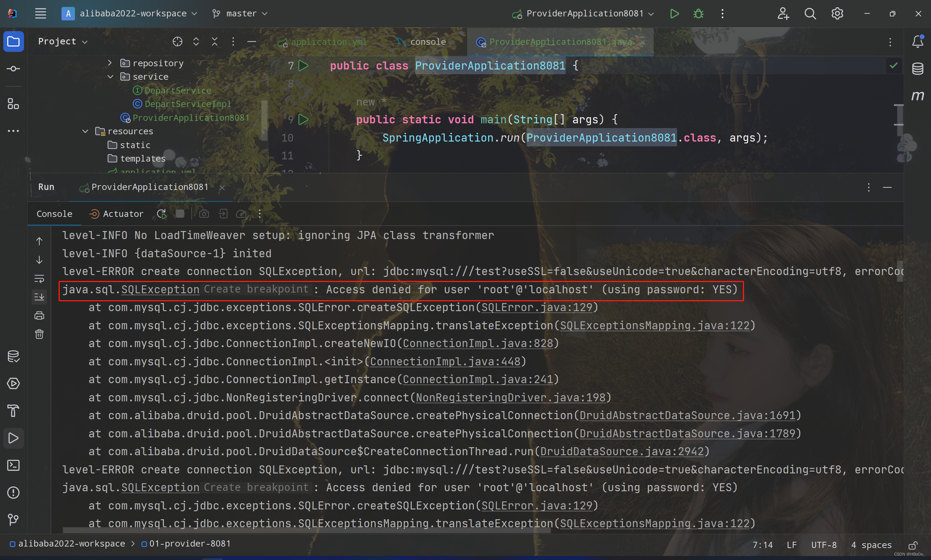This screenshot has height=560, width=931.
Task: Open the Project view mode dropdown
Action: coord(63,41)
